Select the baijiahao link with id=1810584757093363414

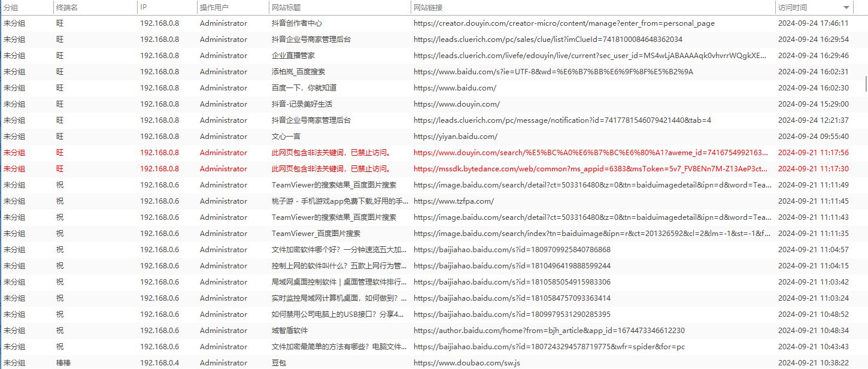(512, 298)
